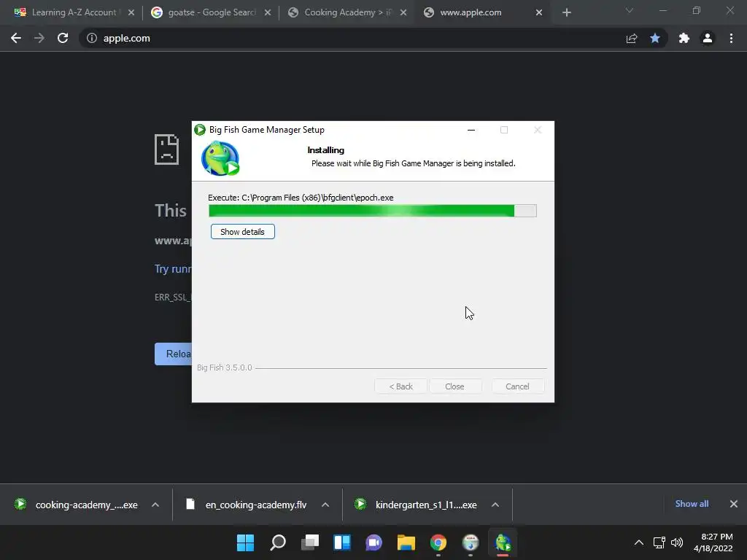Open clock and date 8:27 PM
Screen dimensions: 747x560
click(713, 542)
